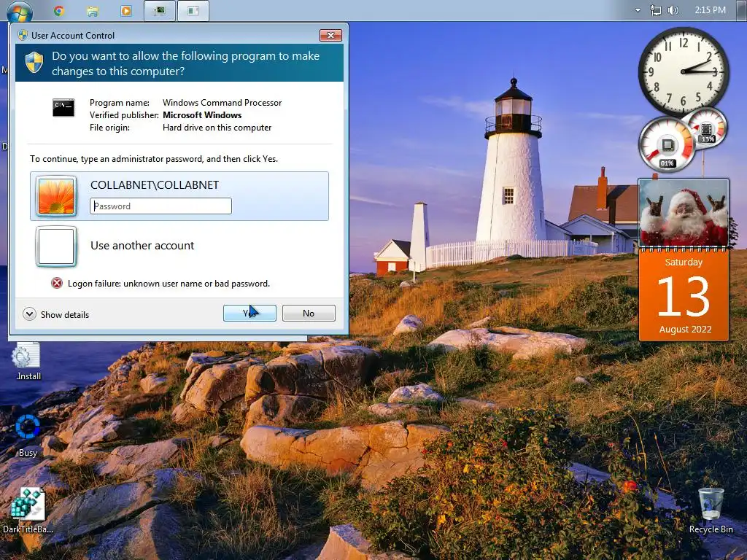Screen dimensions: 747x560
Task: Open the volume speaker tray icon
Action: coord(673,10)
